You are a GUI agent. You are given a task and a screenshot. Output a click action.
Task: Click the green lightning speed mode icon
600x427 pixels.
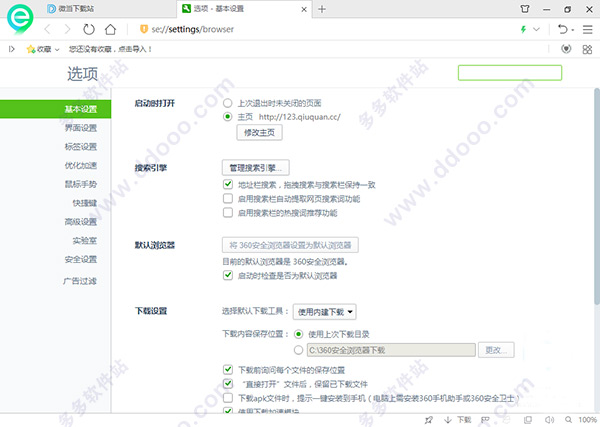523,29
